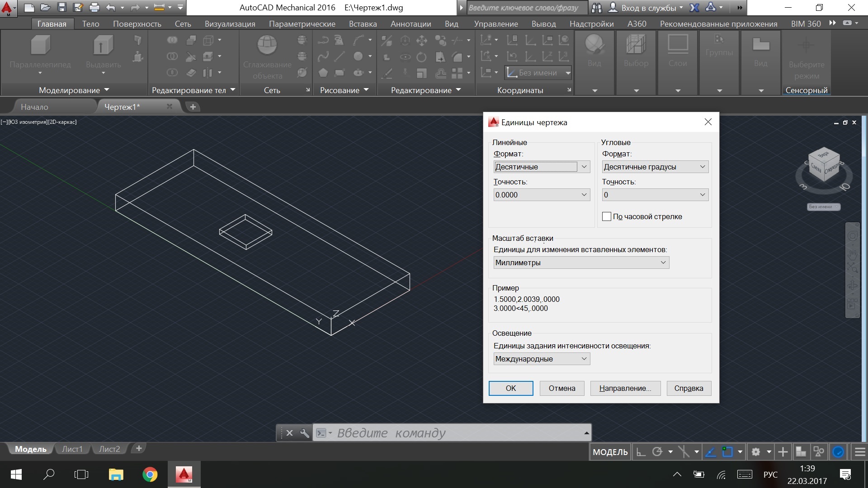Screen dimensions: 868x488
Task: Open the Аннотации ribbon tab
Action: 410,24
